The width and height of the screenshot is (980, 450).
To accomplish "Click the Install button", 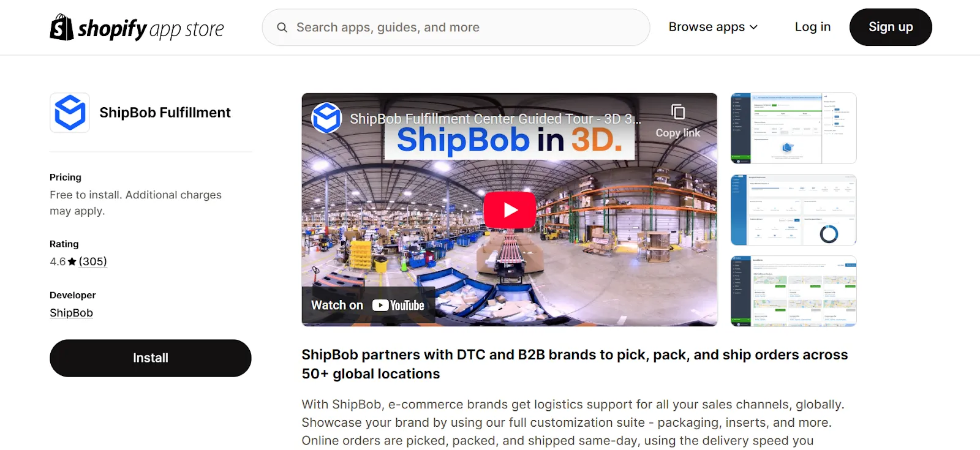I will (x=151, y=358).
